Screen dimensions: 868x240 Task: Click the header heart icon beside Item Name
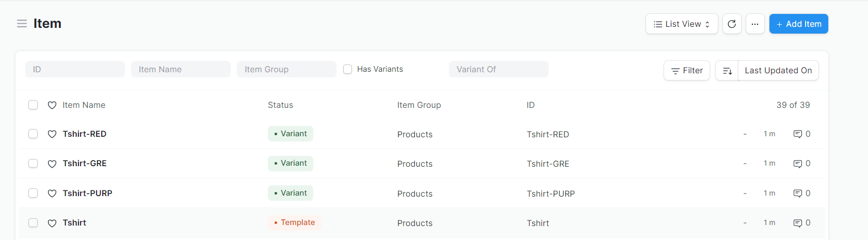tap(52, 105)
